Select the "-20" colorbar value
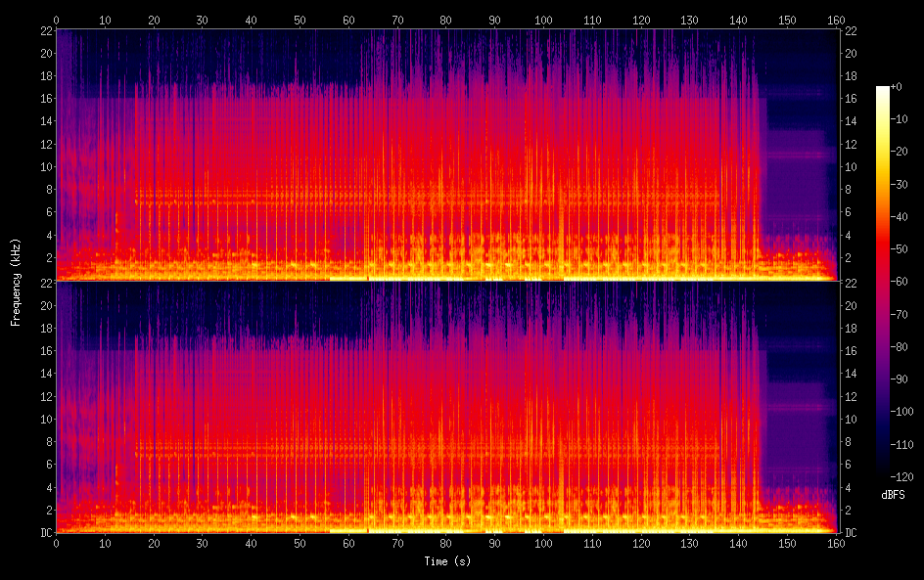This screenshot has width=924, height=580. coord(900,152)
